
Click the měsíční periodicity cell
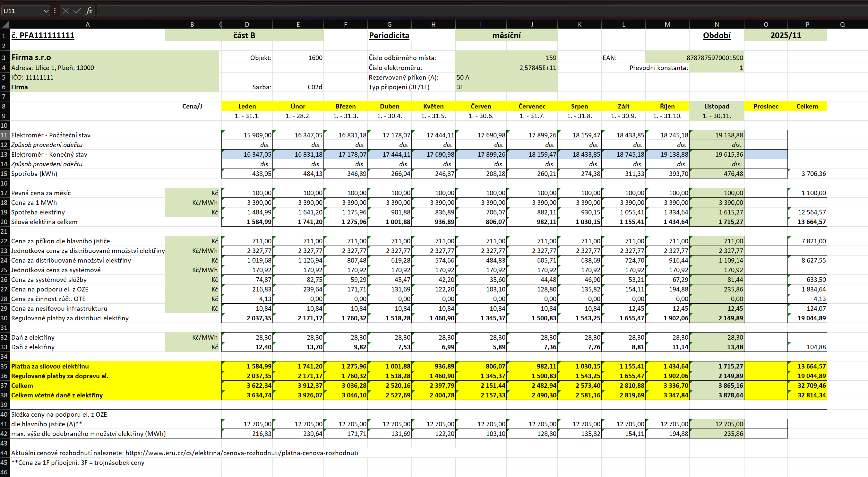tap(506, 35)
